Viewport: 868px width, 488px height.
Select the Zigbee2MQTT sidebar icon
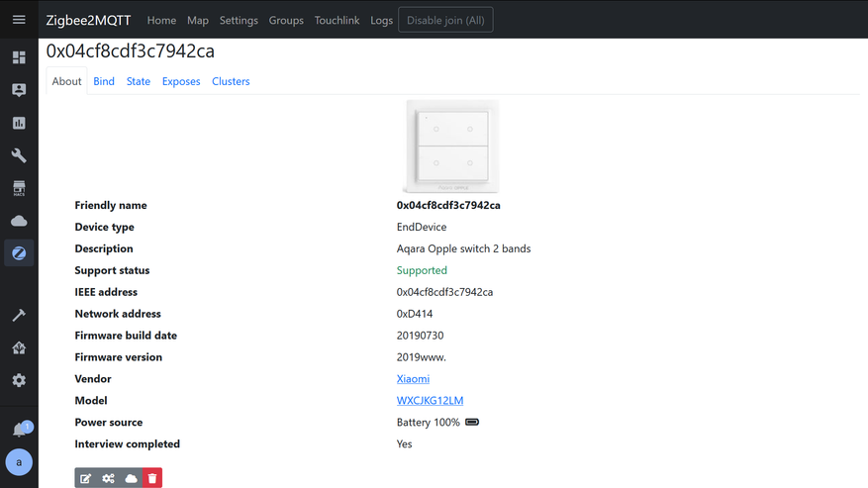[x=19, y=253]
